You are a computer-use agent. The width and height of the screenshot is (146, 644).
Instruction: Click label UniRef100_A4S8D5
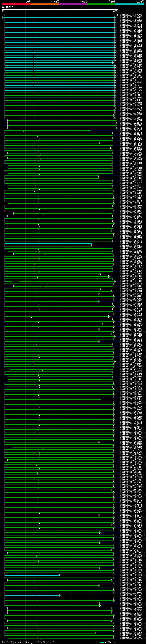[131, 125]
